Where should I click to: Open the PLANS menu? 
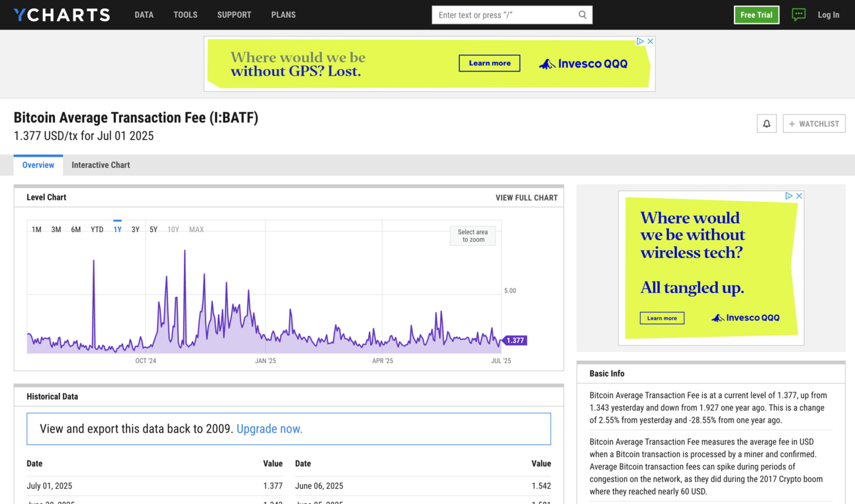(x=283, y=15)
